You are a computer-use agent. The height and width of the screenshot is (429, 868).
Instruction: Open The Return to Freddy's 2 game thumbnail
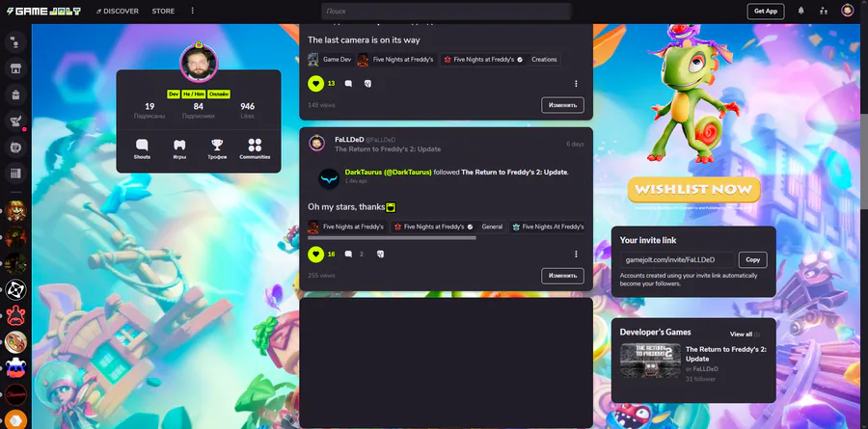click(x=650, y=361)
